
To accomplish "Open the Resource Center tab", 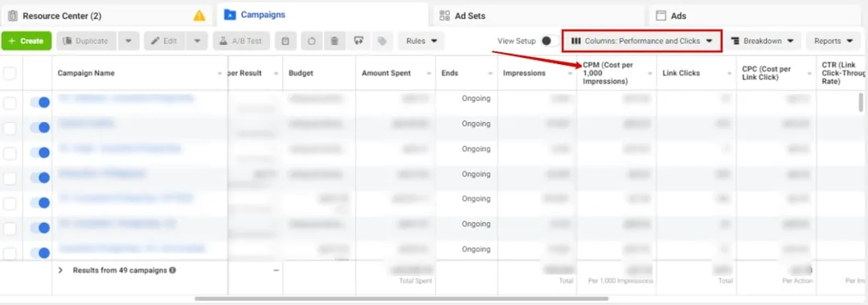I will click(x=106, y=16).
